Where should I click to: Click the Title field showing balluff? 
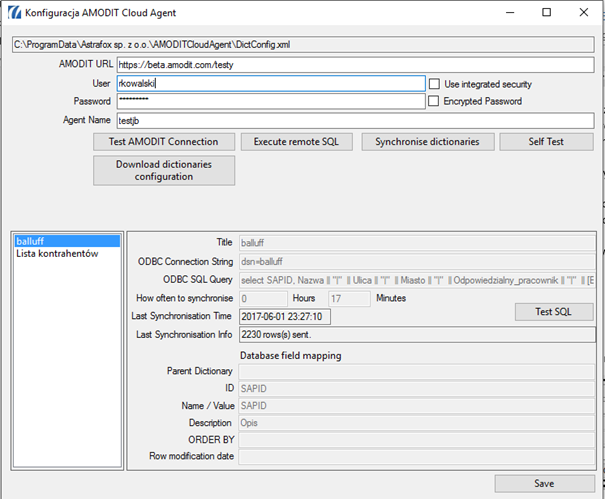click(x=417, y=243)
